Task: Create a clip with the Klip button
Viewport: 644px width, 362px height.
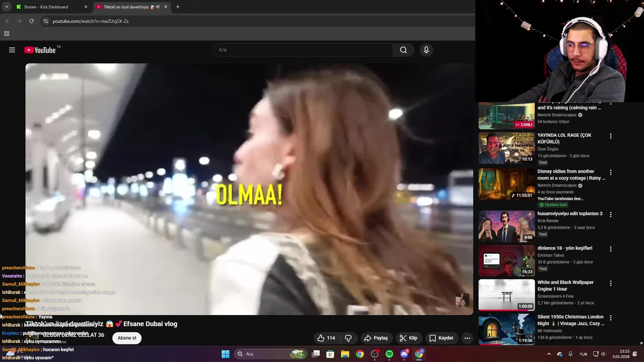Action: pos(408,338)
